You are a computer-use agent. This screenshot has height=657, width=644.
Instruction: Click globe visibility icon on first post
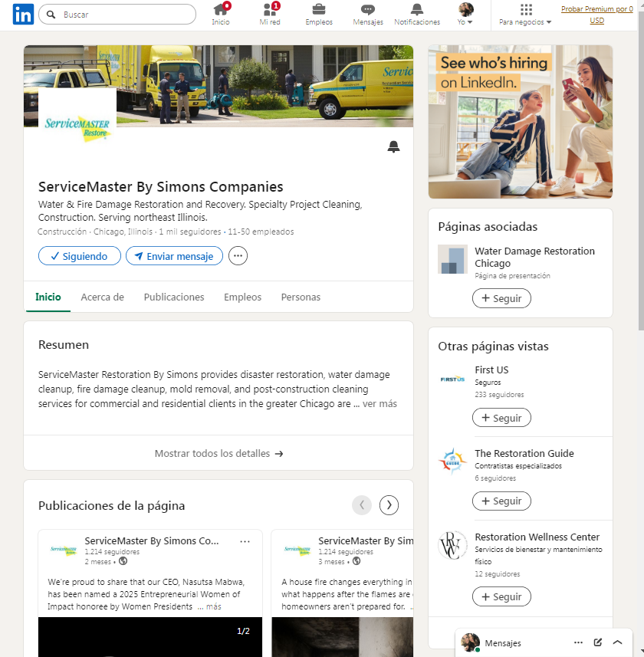point(123,561)
